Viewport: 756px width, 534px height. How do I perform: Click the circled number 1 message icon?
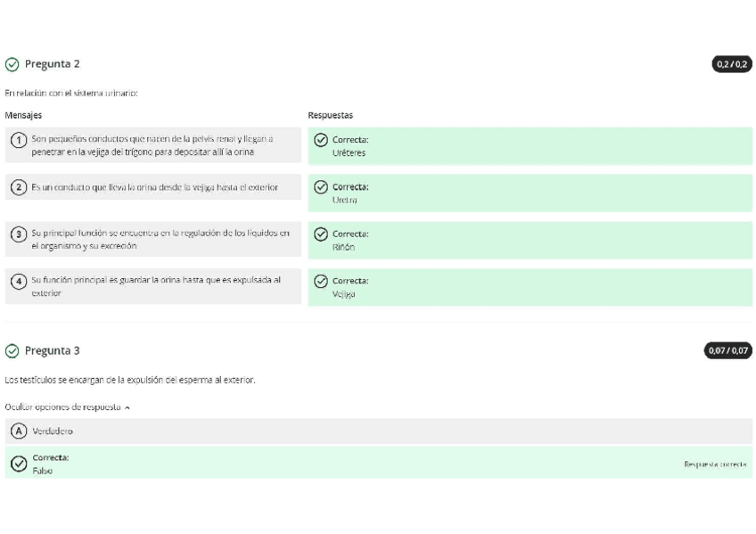[18, 140]
